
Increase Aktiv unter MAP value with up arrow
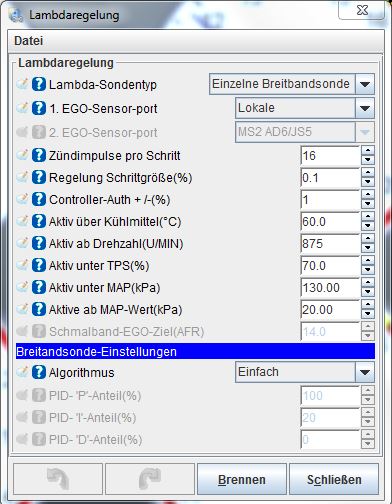click(x=368, y=283)
